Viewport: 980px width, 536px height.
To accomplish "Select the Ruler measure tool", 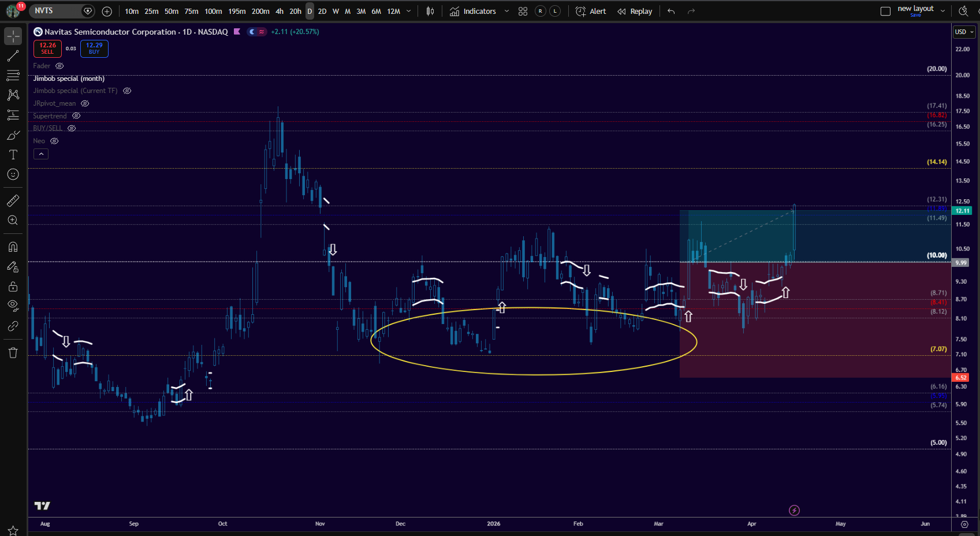I will pyautogui.click(x=13, y=201).
